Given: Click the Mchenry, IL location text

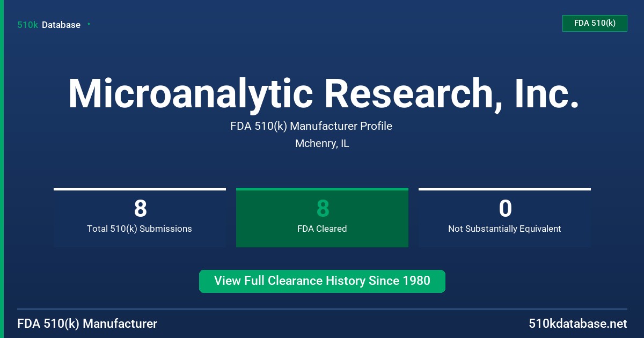Looking at the screenshot, I should (x=322, y=144).
